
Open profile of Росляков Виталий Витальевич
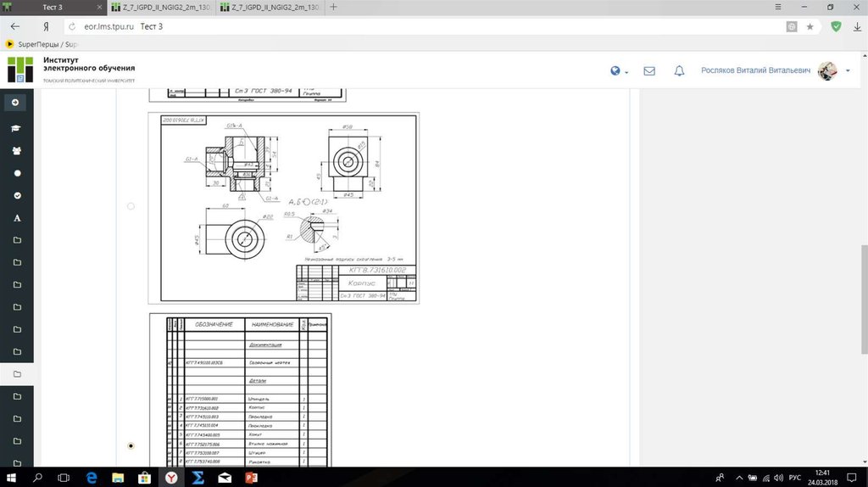click(755, 70)
